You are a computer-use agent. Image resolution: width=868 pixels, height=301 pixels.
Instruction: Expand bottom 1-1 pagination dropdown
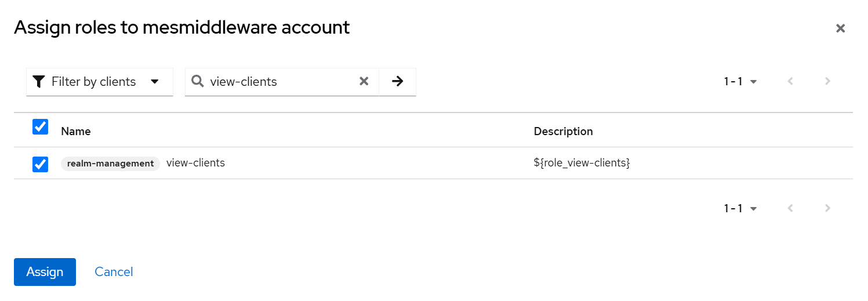(x=740, y=208)
